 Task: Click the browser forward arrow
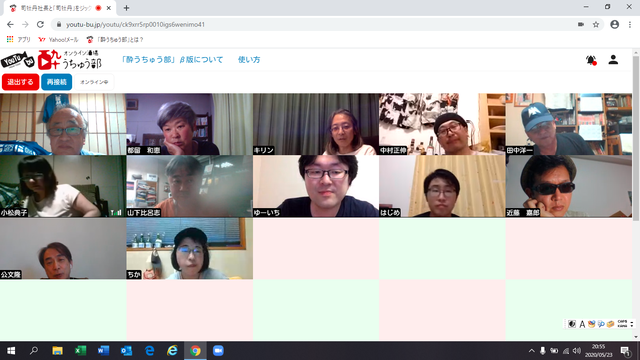pos(25,24)
